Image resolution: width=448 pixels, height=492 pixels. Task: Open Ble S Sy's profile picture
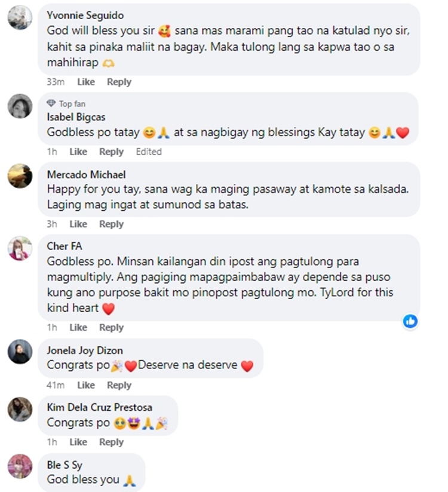click(20, 466)
